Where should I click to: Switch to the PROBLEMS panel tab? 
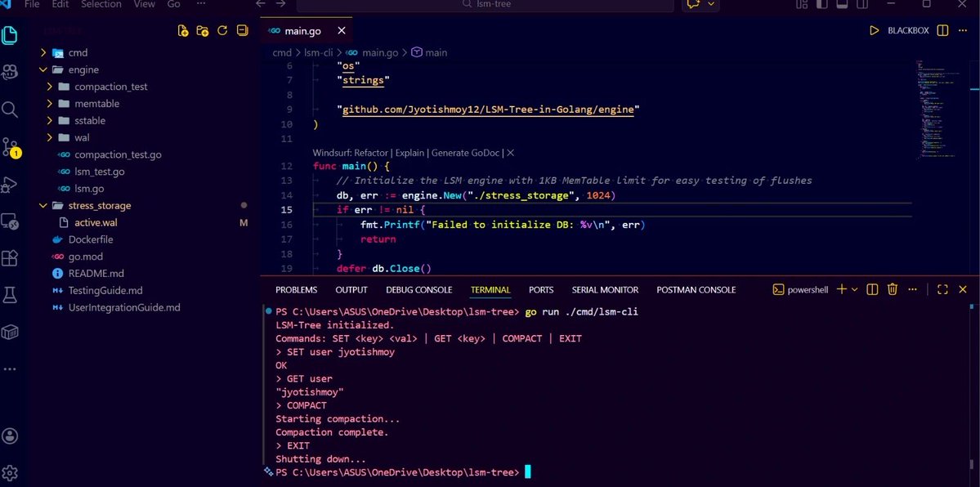pyautogui.click(x=296, y=289)
